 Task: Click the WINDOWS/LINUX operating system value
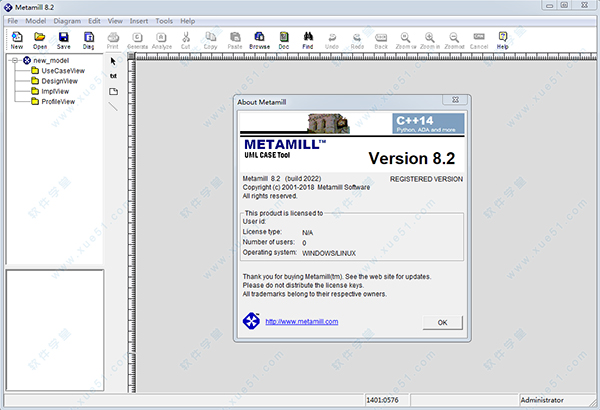pos(329,253)
